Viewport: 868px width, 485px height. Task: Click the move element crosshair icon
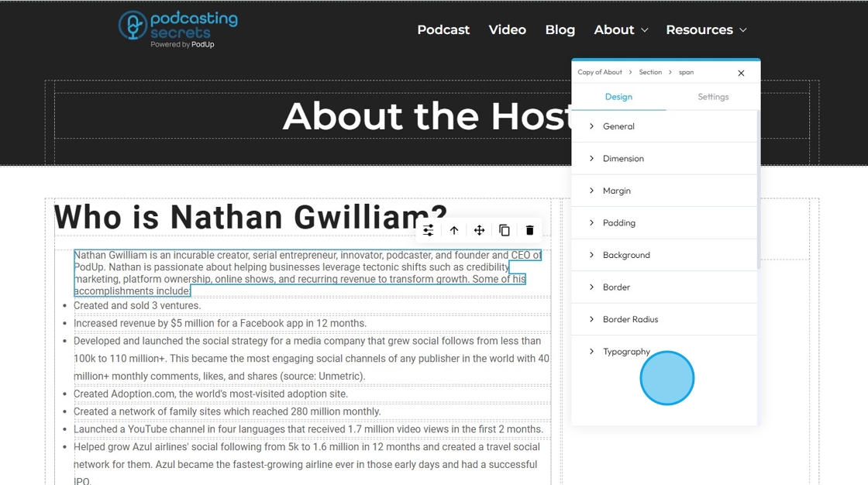[480, 230]
